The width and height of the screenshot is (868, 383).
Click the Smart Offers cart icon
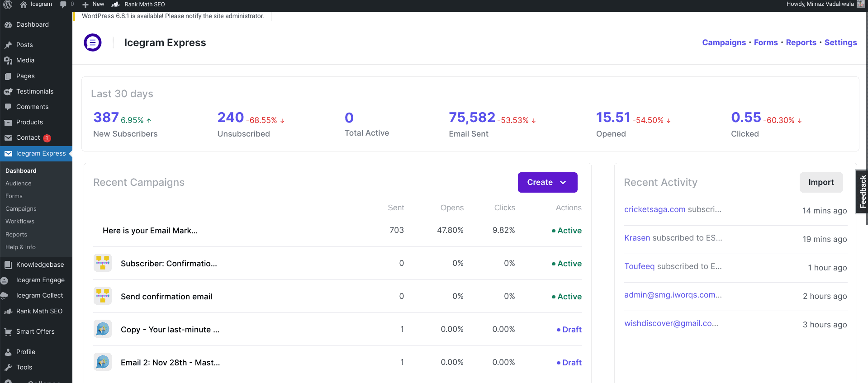[x=8, y=332]
